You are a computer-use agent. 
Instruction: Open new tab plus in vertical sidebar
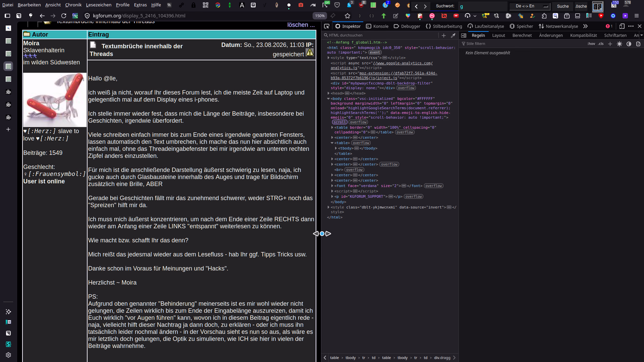tap(8, 129)
